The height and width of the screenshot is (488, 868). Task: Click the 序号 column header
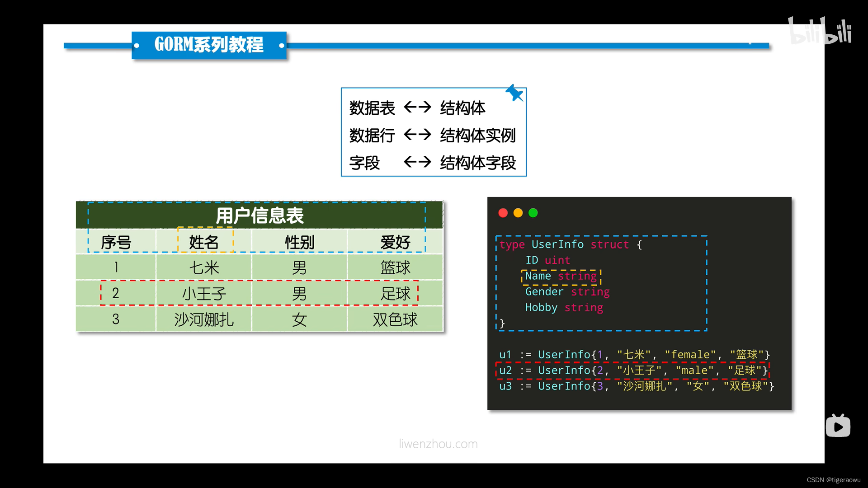[116, 242]
